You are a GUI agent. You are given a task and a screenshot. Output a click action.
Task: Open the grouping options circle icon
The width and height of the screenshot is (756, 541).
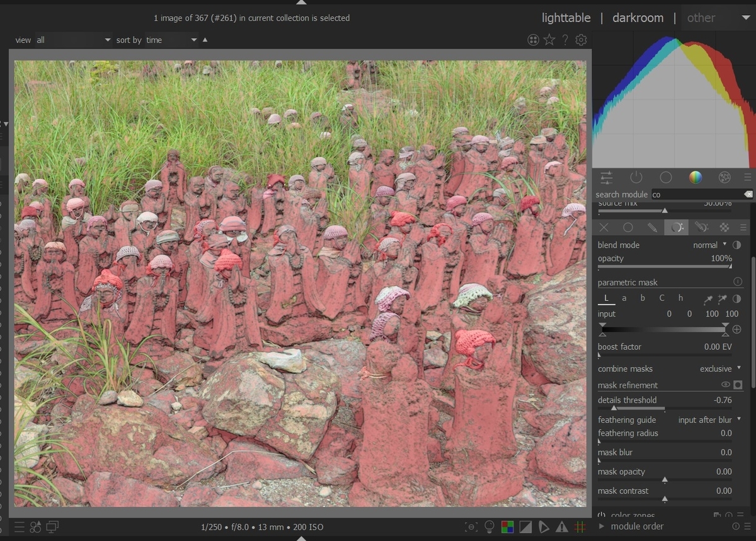tap(533, 40)
